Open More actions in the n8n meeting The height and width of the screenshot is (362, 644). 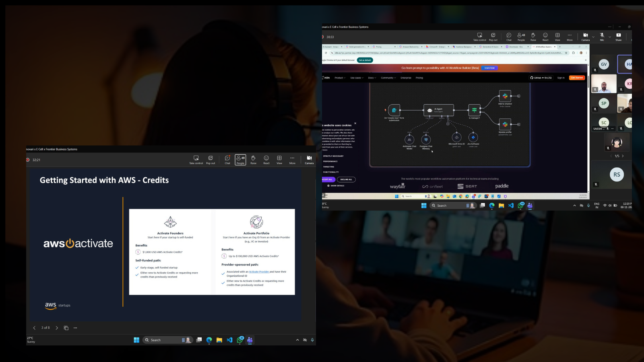click(x=570, y=37)
